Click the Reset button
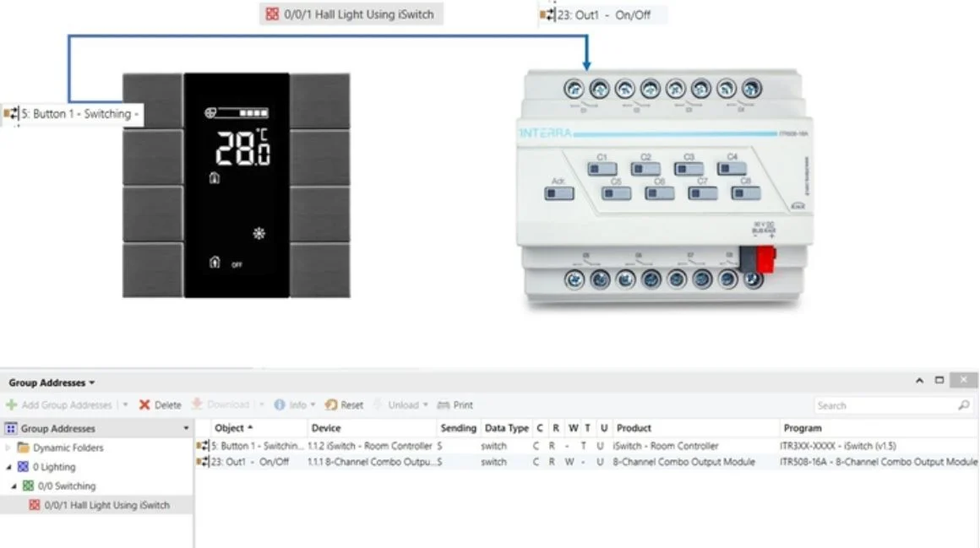Screen dimensions: 980x548 pyautogui.click(x=345, y=405)
